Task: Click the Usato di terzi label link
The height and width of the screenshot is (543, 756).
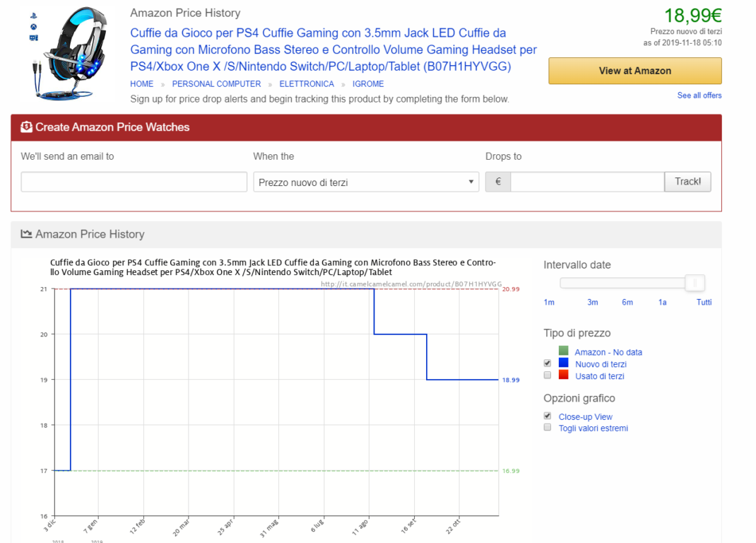Action: click(x=599, y=376)
